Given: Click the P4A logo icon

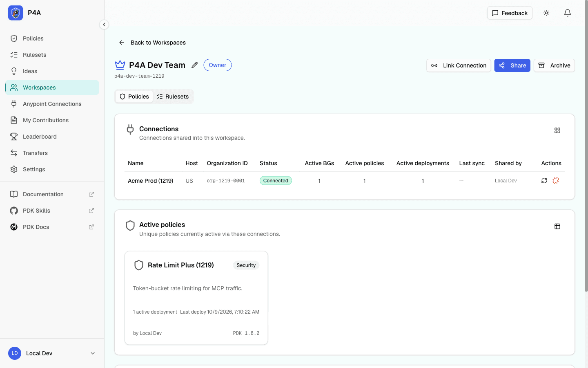Looking at the screenshot, I should (16, 13).
